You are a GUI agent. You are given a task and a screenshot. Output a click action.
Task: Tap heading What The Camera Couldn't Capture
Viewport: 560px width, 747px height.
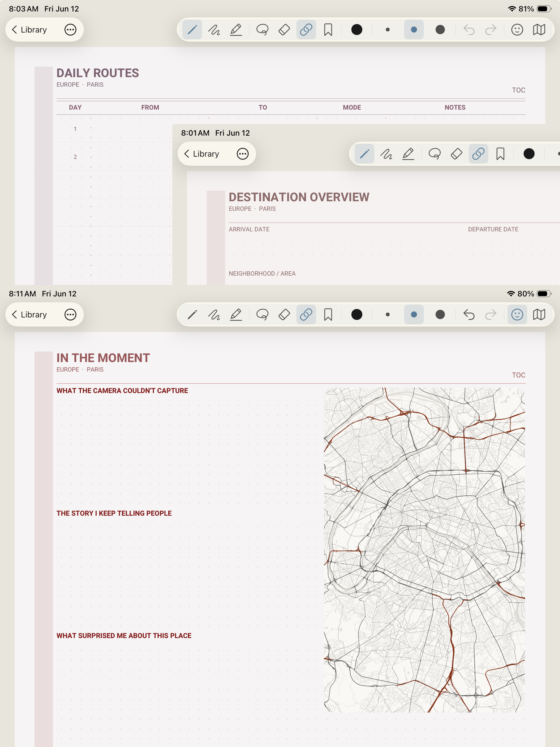pyautogui.click(x=122, y=391)
